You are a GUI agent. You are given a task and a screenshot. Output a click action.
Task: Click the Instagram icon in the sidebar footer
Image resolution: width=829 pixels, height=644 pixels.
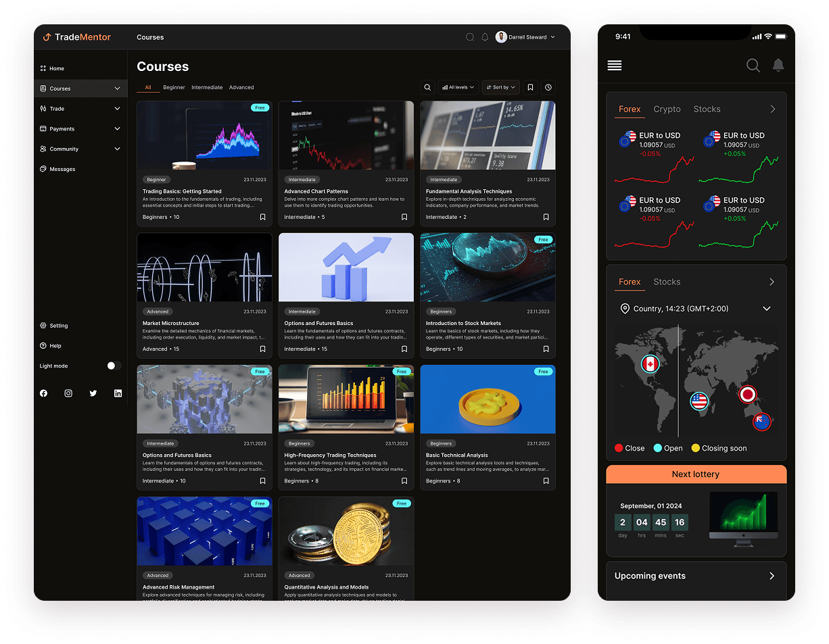68,393
